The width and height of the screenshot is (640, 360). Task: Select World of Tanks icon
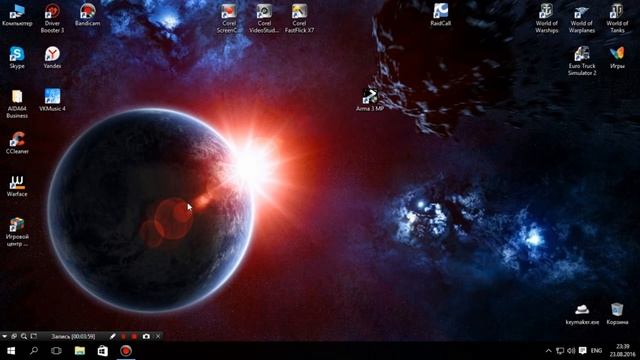point(617,18)
